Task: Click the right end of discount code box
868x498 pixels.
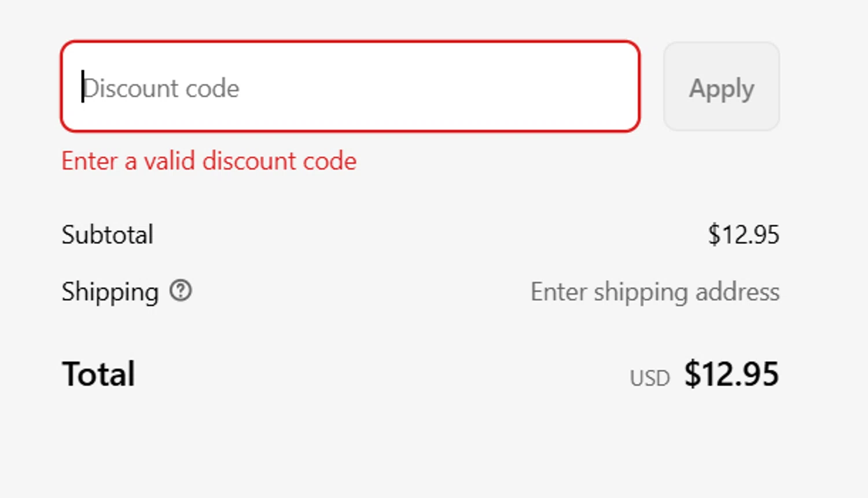Action: (x=625, y=87)
